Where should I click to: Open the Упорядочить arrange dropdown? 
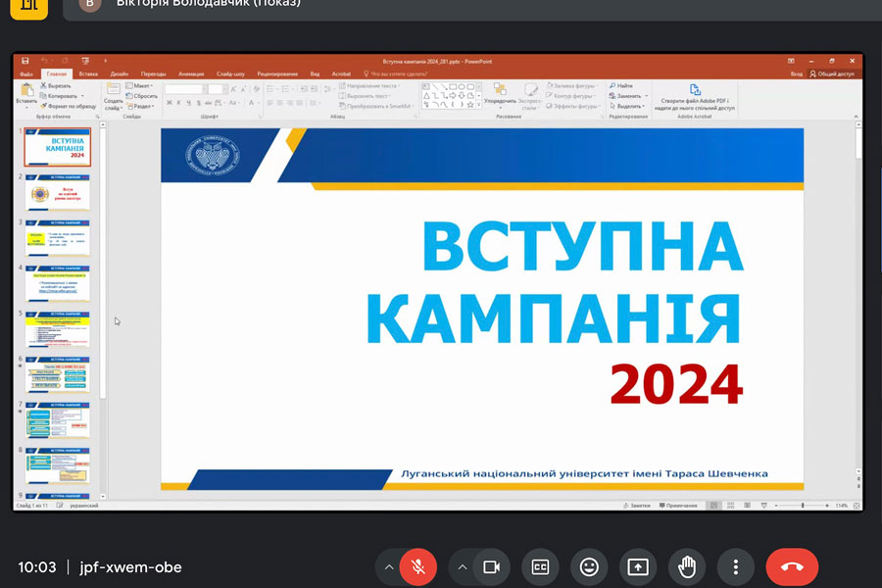(500, 96)
